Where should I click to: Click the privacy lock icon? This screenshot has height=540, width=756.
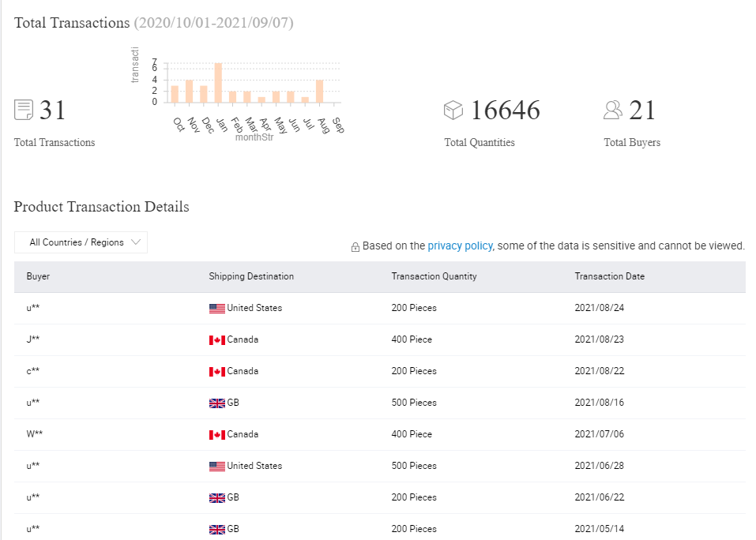tap(355, 247)
